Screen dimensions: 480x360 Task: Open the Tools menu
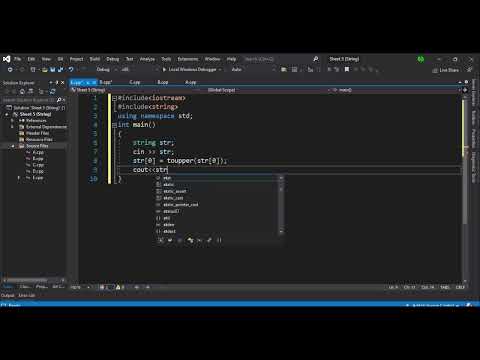166,59
